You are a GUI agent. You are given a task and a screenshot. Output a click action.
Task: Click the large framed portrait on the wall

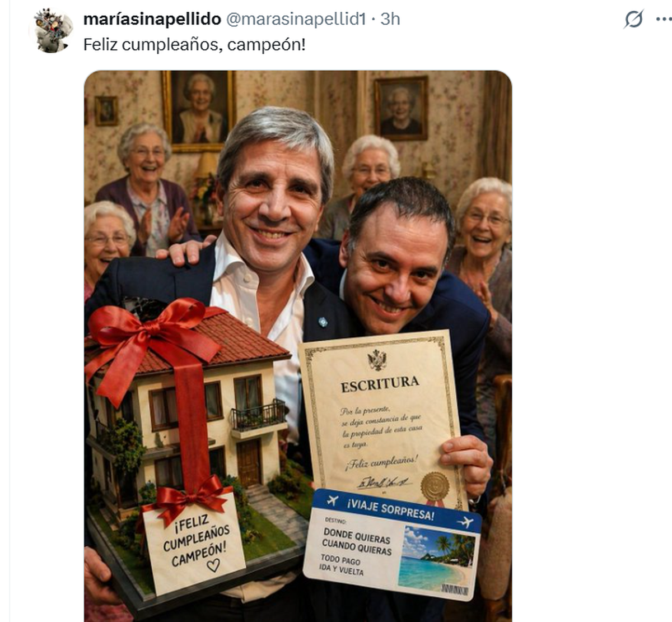pos(198,110)
